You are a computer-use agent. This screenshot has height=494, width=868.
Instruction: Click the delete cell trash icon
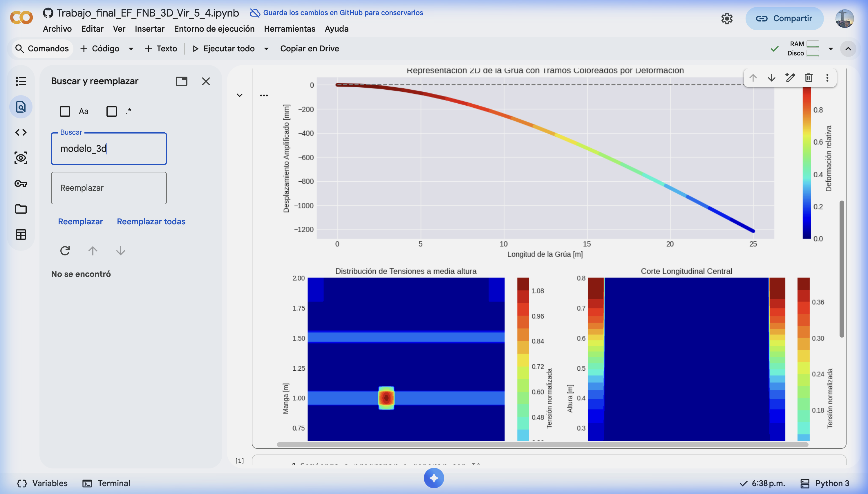[809, 78]
